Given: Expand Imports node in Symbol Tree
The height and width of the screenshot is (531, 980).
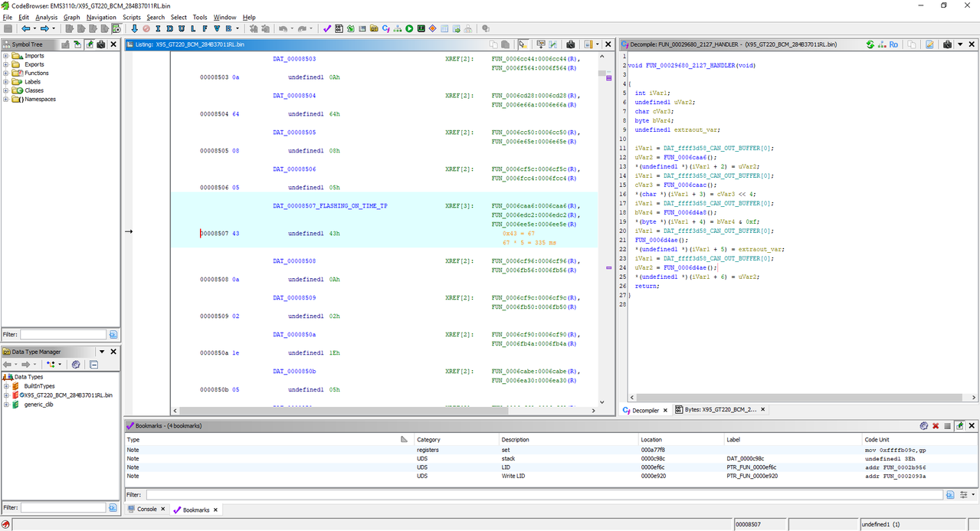Looking at the screenshot, I should tap(6, 56).
